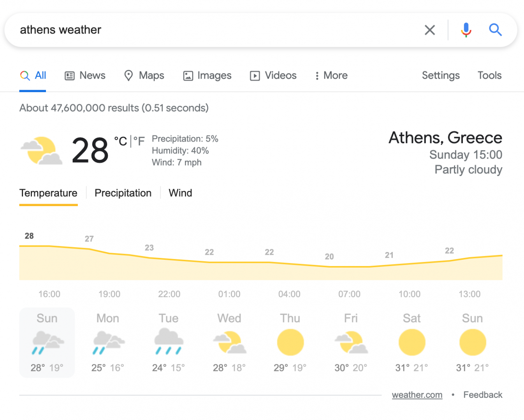Switch to the Wind tab
This screenshot has width=524, height=420.
(180, 193)
